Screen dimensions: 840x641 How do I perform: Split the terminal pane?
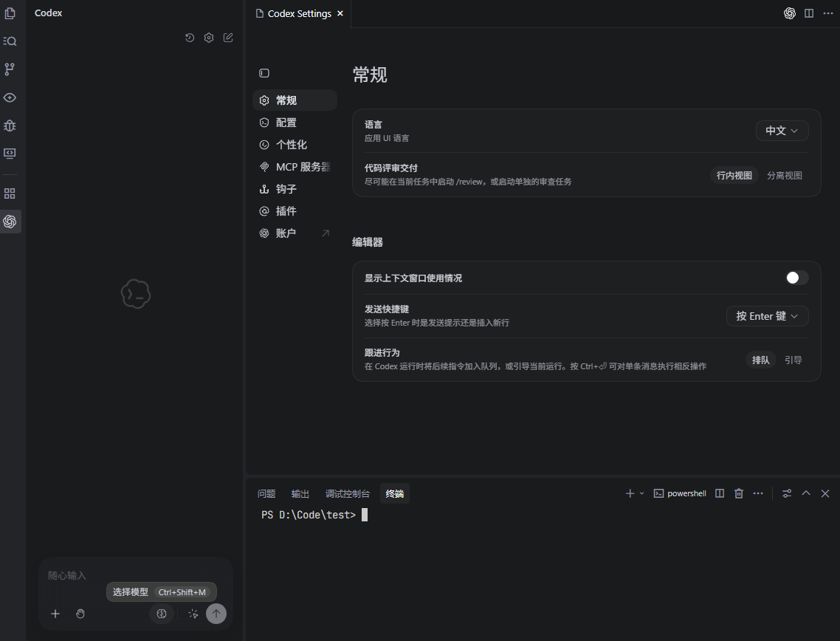(720, 493)
